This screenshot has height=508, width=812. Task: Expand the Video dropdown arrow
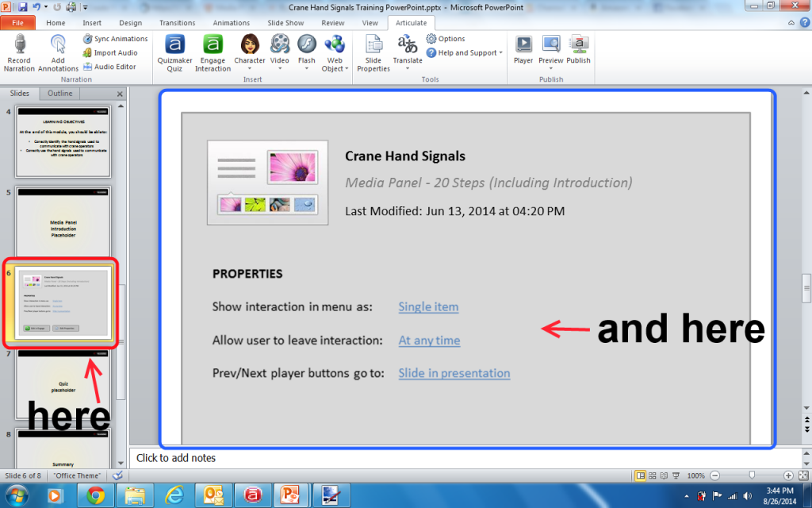(x=280, y=69)
